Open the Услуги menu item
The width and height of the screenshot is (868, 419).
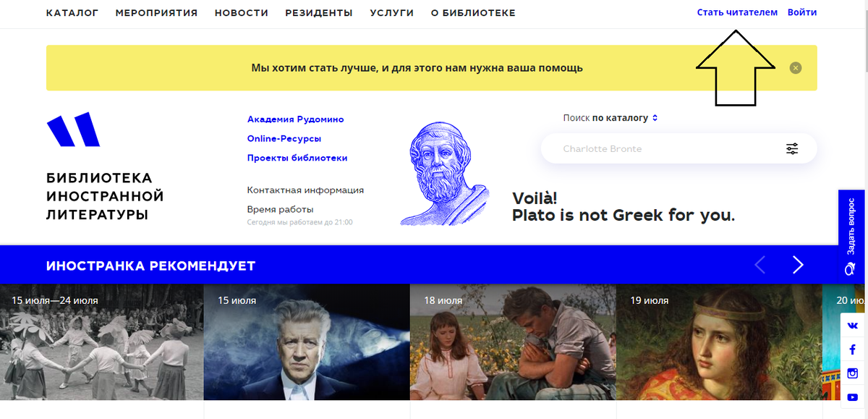coord(391,13)
